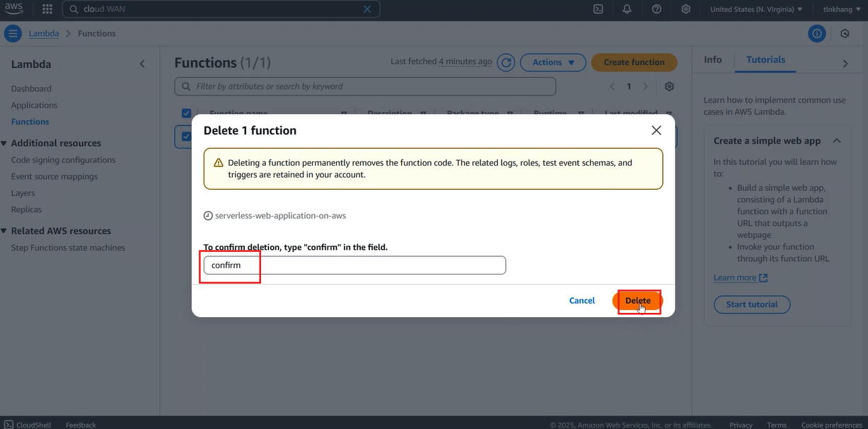Viewport: 868px width, 429px height.
Task: Open the AWS home logo
Action: [13, 8]
